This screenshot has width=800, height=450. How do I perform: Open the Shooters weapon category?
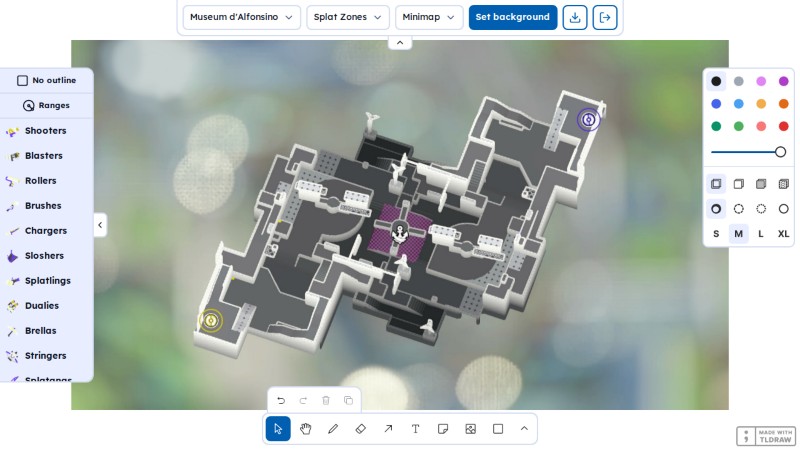click(46, 131)
